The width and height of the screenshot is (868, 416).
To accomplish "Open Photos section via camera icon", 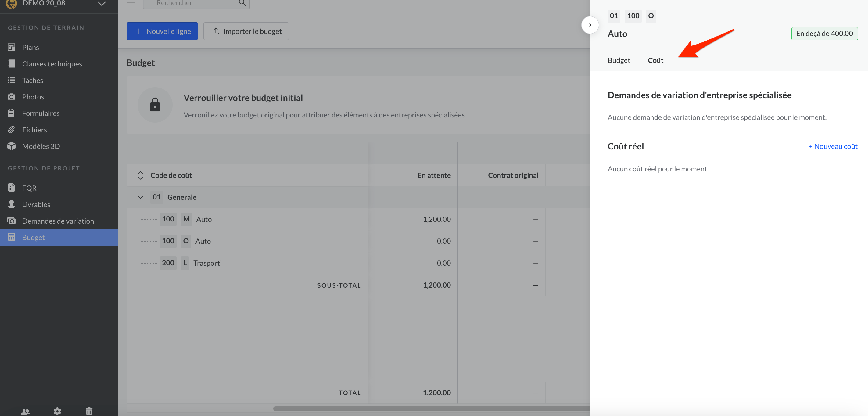I will click(x=12, y=97).
